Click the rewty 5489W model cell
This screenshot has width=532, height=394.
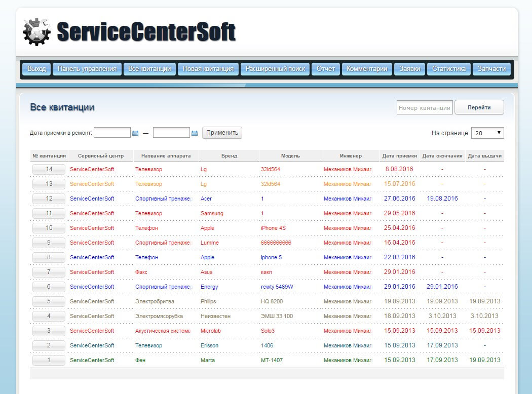(x=277, y=287)
